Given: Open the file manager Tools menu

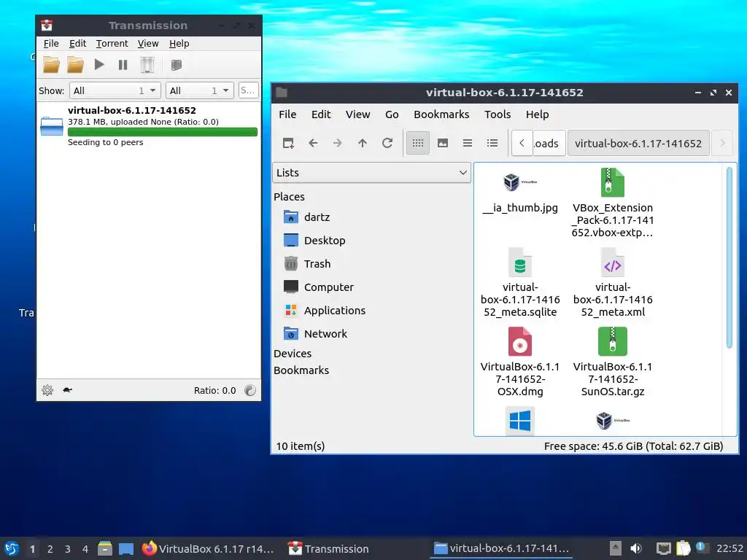Looking at the screenshot, I should click(498, 114).
